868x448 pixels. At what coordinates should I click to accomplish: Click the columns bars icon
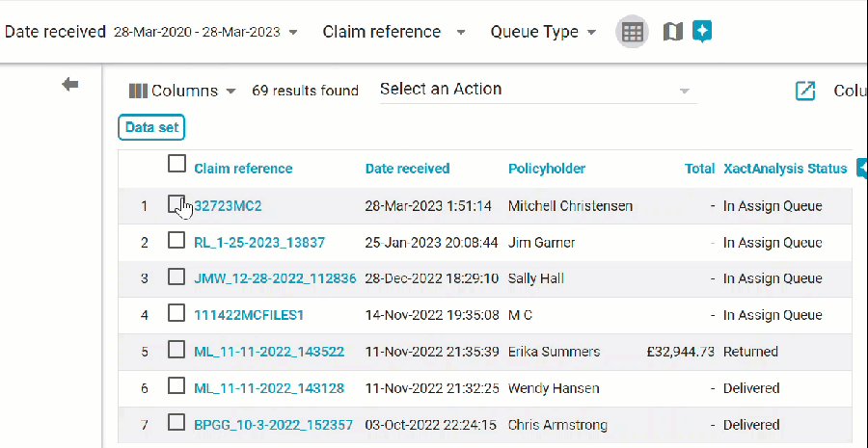pos(138,91)
